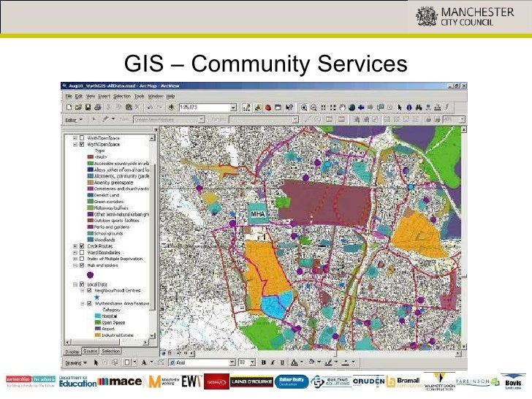
Task: Toggle the Cycle Routes layer checkbox
Action: coord(82,246)
